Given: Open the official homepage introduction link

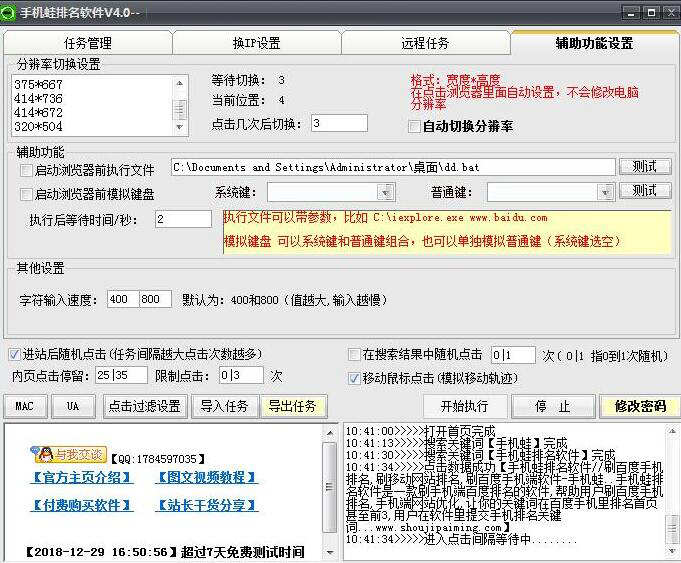Looking at the screenshot, I should pyautogui.click(x=82, y=478).
